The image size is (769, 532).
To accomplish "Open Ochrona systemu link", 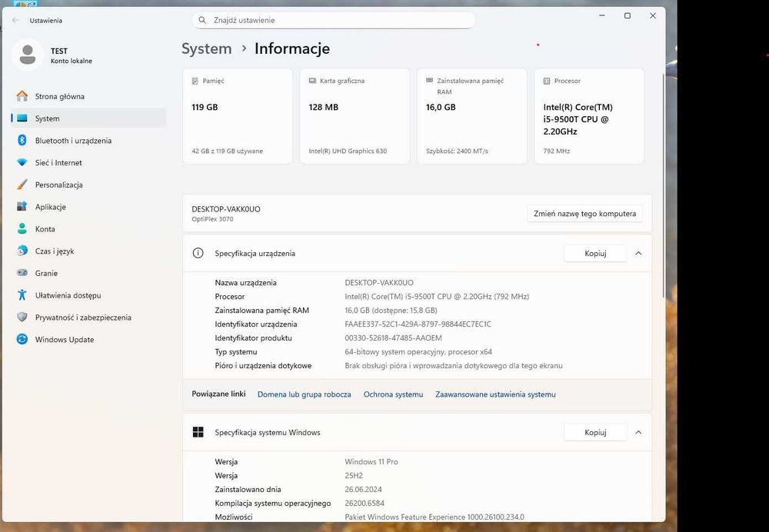I will [x=393, y=394].
